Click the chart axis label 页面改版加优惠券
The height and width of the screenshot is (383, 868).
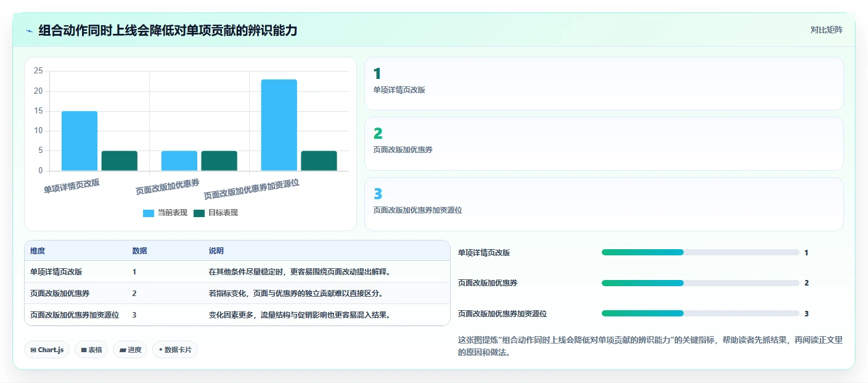click(168, 187)
